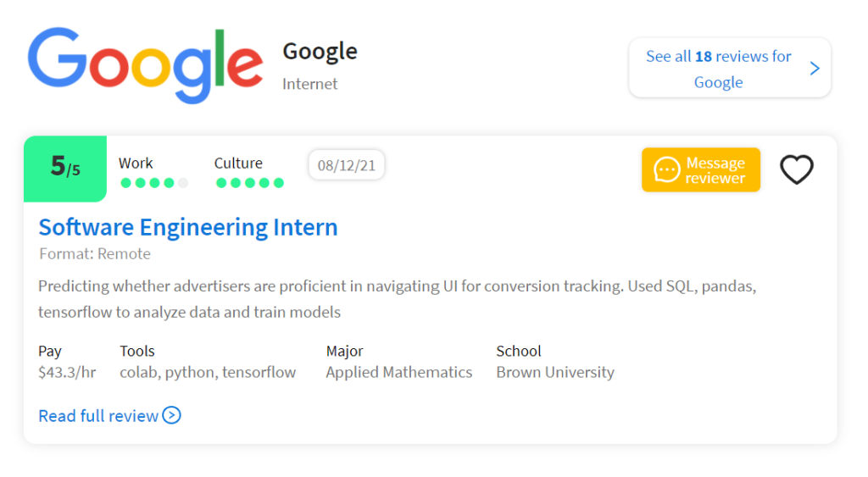This screenshot has width=868, height=477.
Task: Click the chat bubble icon on Message reviewer
Action: [x=666, y=169]
